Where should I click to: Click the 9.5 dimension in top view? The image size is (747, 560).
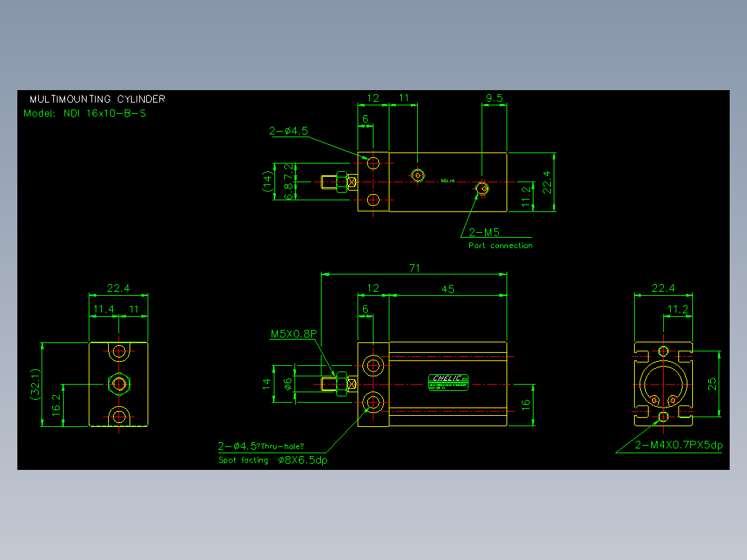coord(494,98)
